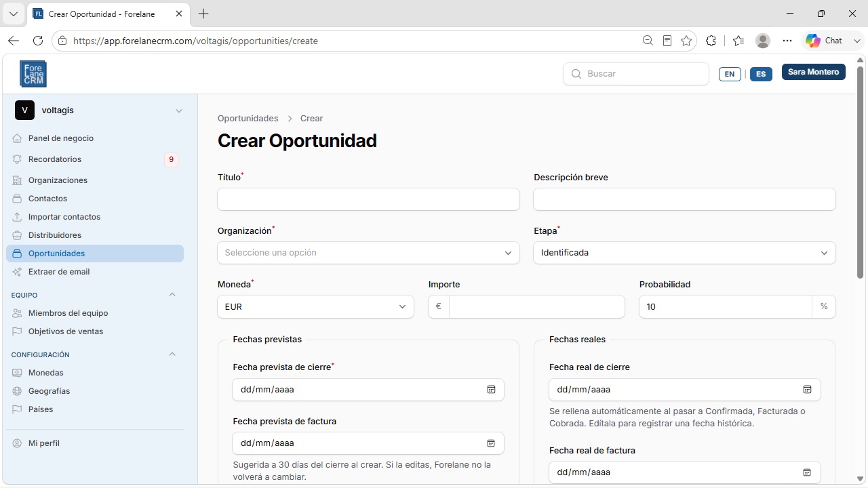Click the Contactos briefcase icon
This screenshot has height=488, width=868.
click(17, 199)
